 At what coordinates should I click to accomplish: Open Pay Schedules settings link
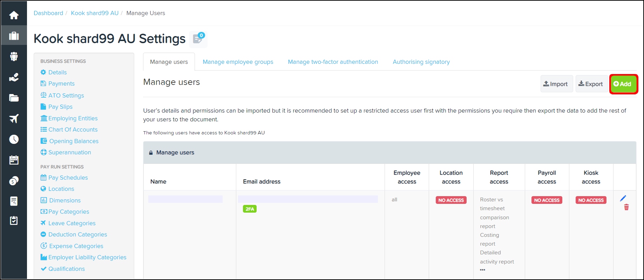[68, 178]
